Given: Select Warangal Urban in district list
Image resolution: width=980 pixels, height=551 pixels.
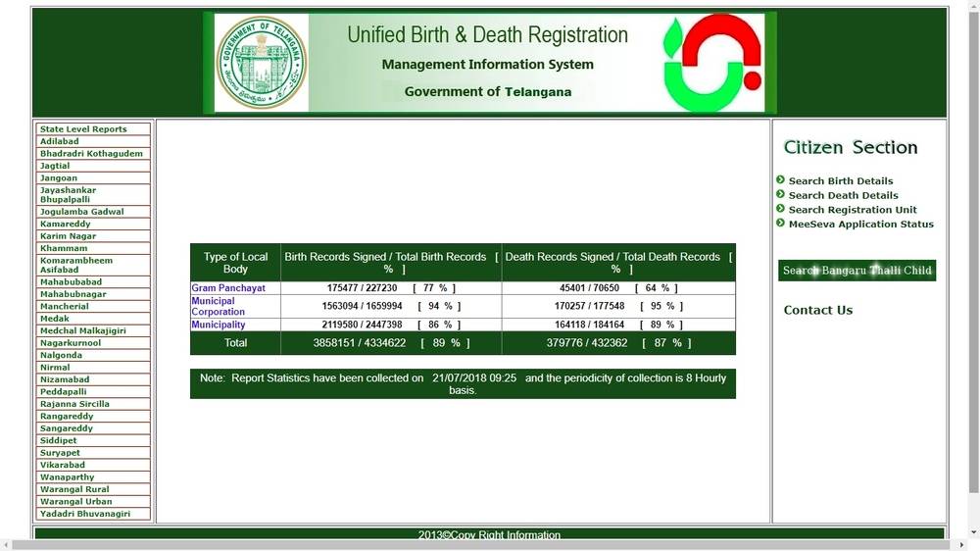Looking at the screenshot, I should (75, 502).
